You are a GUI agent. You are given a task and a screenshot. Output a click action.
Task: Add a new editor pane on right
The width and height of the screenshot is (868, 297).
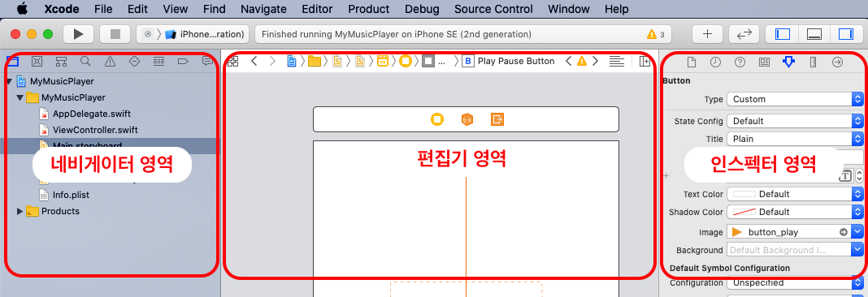tap(645, 62)
